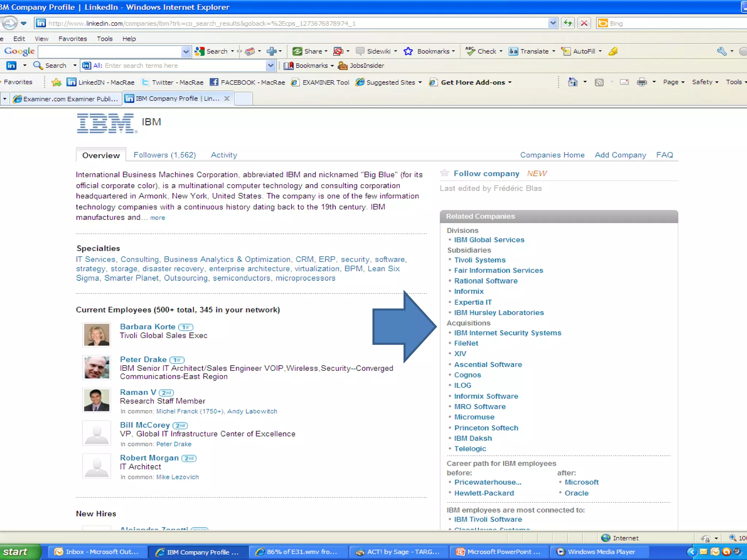
Task: Click the Google toolbar Bookmarks star icon
Action: pyautogui.click(x=408, y=51)
